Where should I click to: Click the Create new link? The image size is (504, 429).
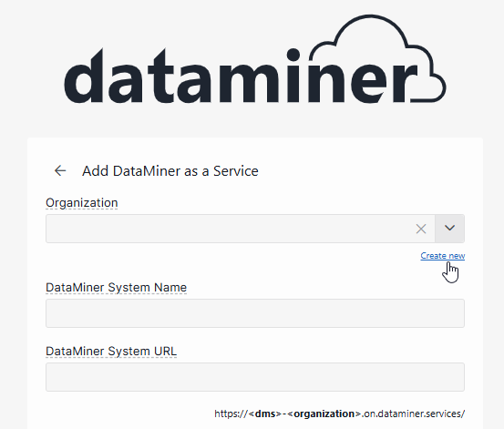pyautogui.click(x=443, y=256)
